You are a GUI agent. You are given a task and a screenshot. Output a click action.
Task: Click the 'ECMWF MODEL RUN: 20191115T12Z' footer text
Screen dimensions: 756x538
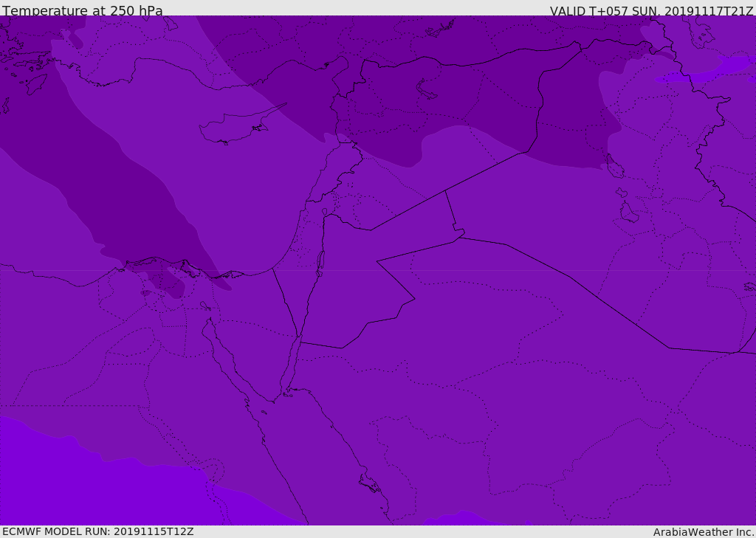(x=98, y=531)
